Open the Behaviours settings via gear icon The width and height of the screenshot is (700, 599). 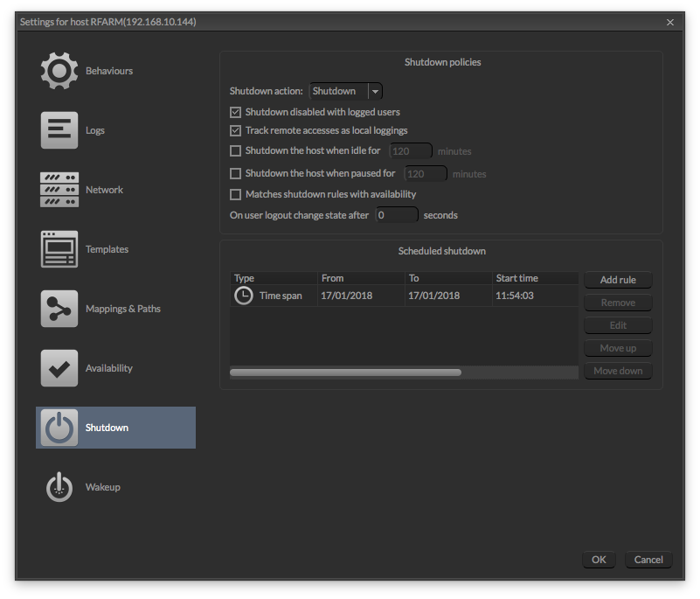pyautogui.click(x=59, y=70)
